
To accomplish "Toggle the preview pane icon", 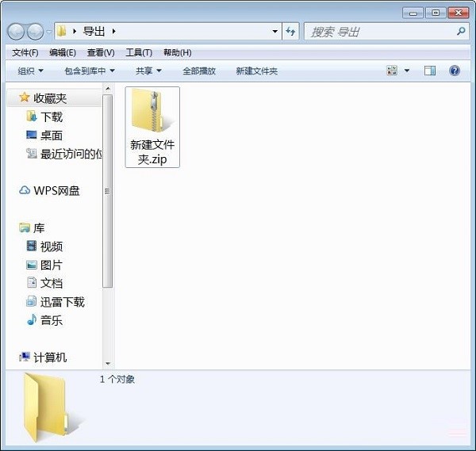I will (x=429, y=71).
